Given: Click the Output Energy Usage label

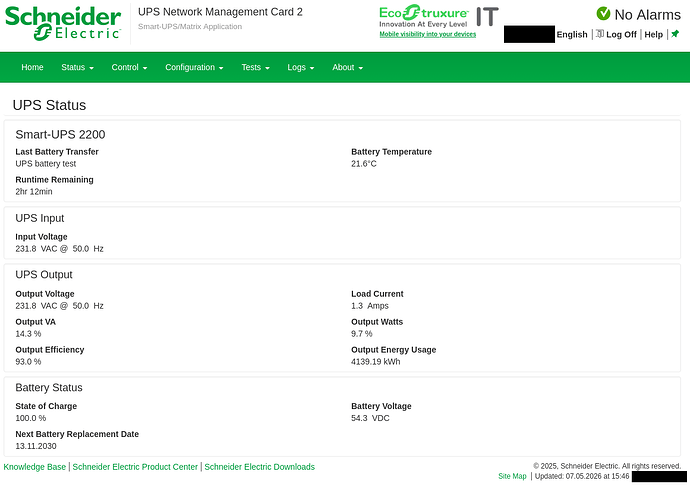Looking at the screenshot, I should (x=393, y=350).
